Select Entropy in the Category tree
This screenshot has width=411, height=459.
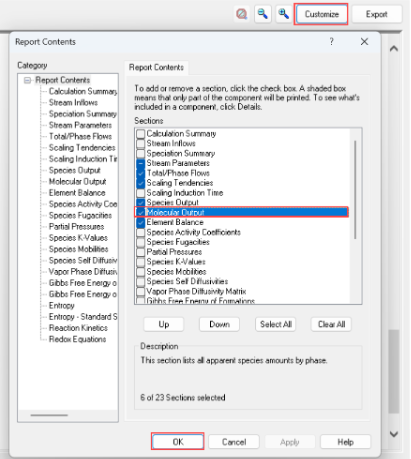(x=62, y=306)
